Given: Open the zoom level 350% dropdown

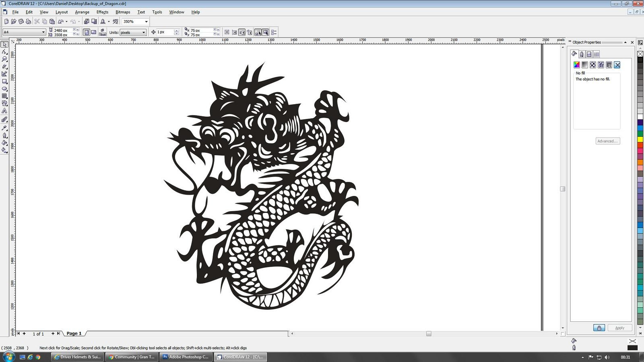Looking at the screenshot, I should tap(146, 21).
